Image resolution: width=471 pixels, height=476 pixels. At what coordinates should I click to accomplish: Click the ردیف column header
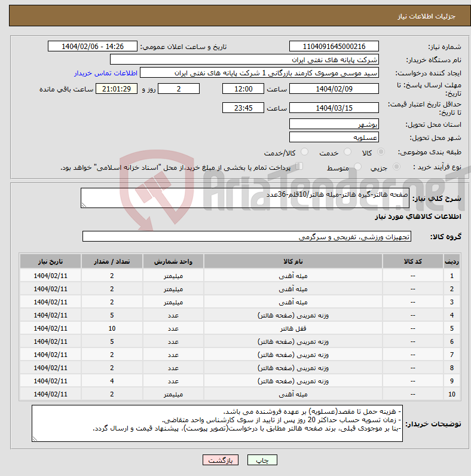pyautogui.click(x=452, y=261)
